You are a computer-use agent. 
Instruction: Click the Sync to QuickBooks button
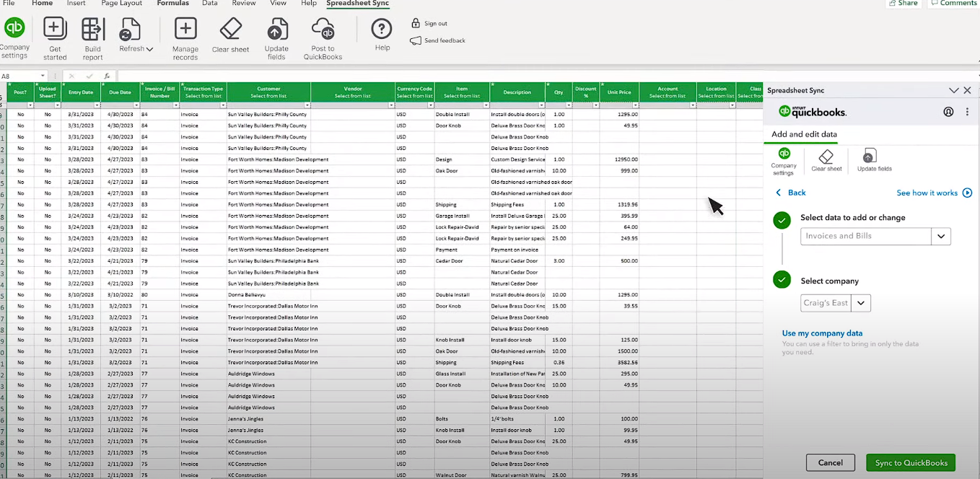pos(911,462)
